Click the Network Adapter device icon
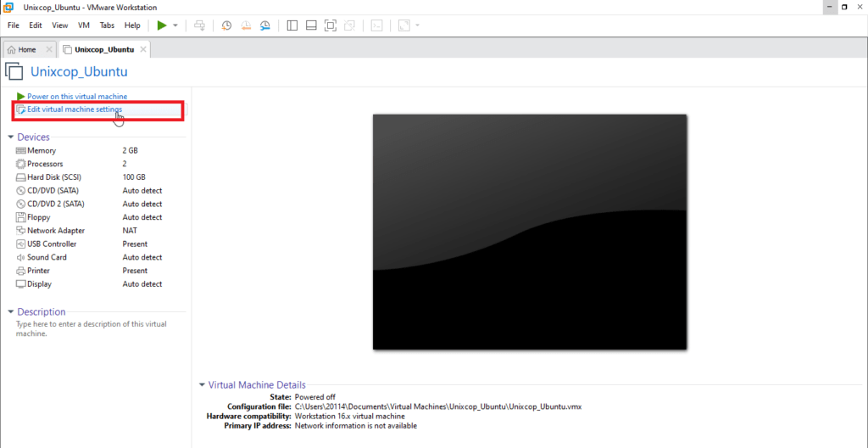This screenshot has height=448, width=868. click(x=21, y=231)
